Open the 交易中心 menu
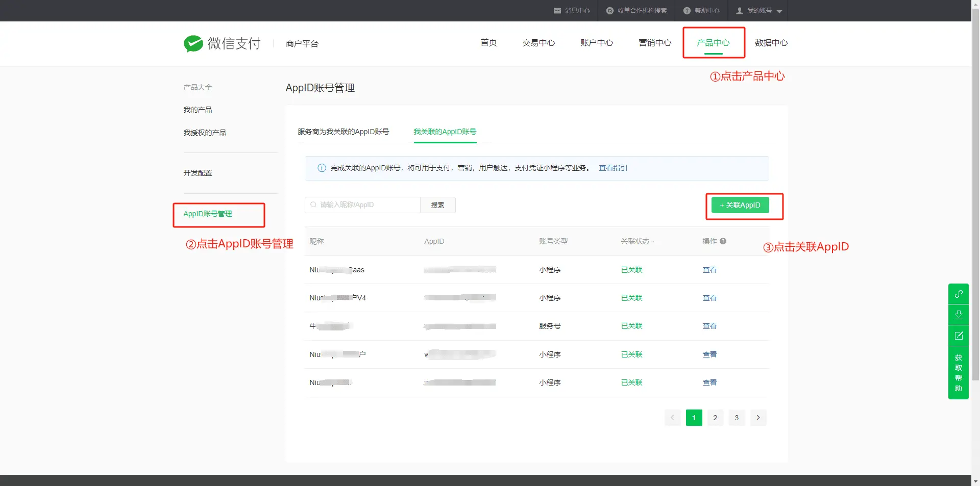The width and height of the screenshot is (980, 486). pyautogui.click(x=538, y=43)
